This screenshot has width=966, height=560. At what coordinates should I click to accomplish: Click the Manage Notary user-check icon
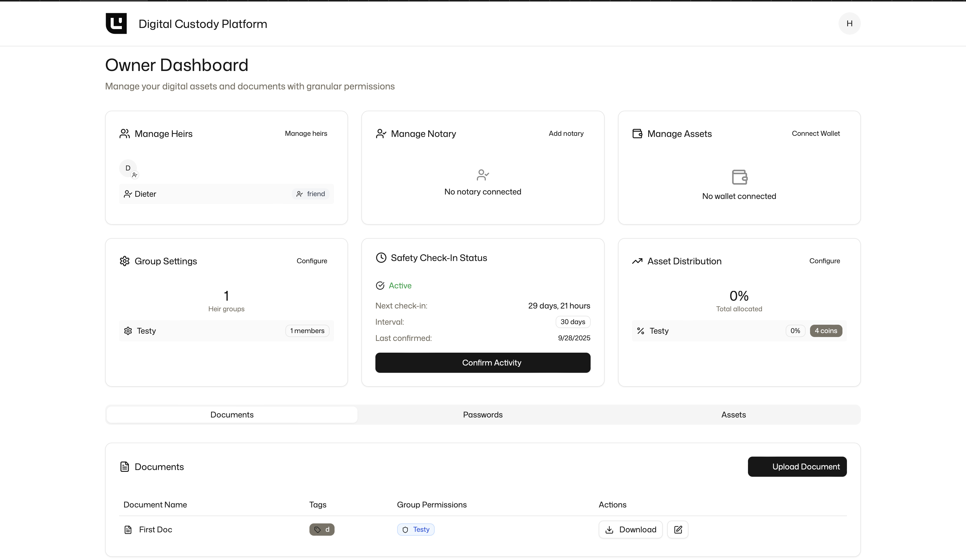point(381,133)
